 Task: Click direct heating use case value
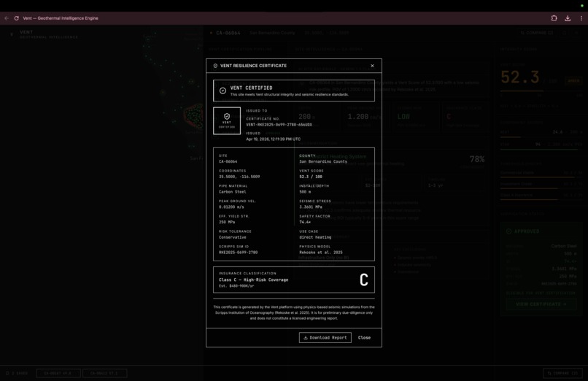[x=315, y=237]
